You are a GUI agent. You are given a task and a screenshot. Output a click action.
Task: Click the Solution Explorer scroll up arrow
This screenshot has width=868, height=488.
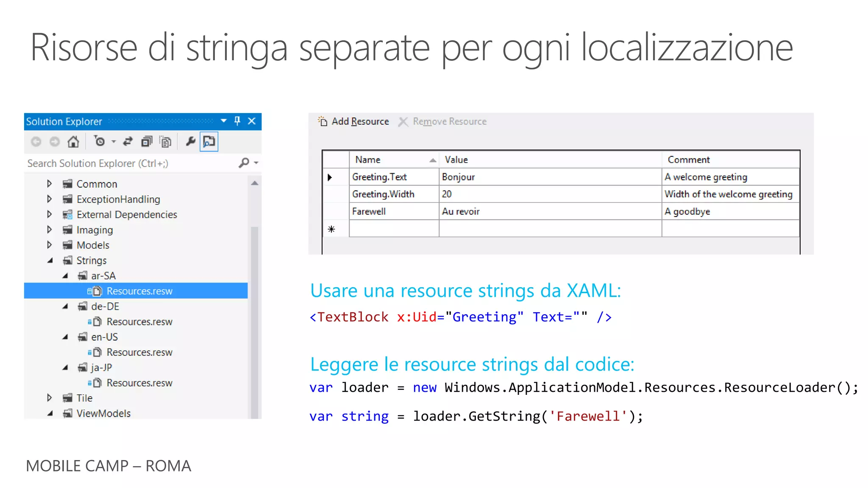coord(255,183)
